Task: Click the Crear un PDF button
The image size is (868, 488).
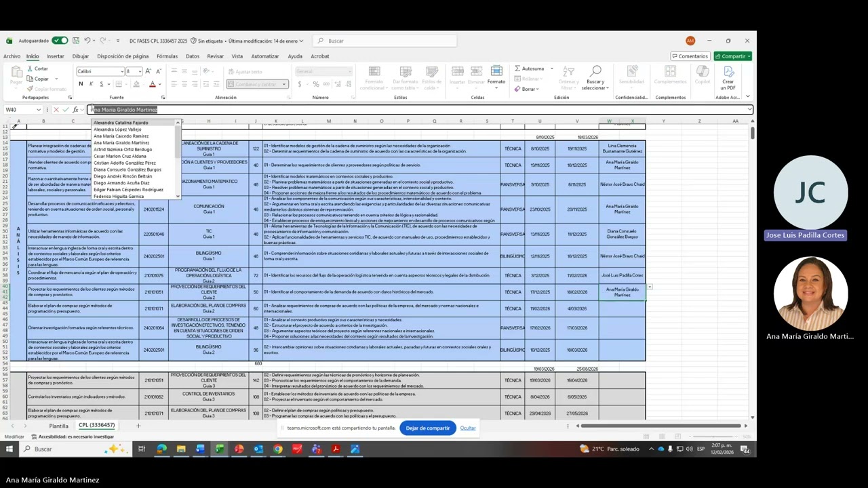Action: [728, 78]
